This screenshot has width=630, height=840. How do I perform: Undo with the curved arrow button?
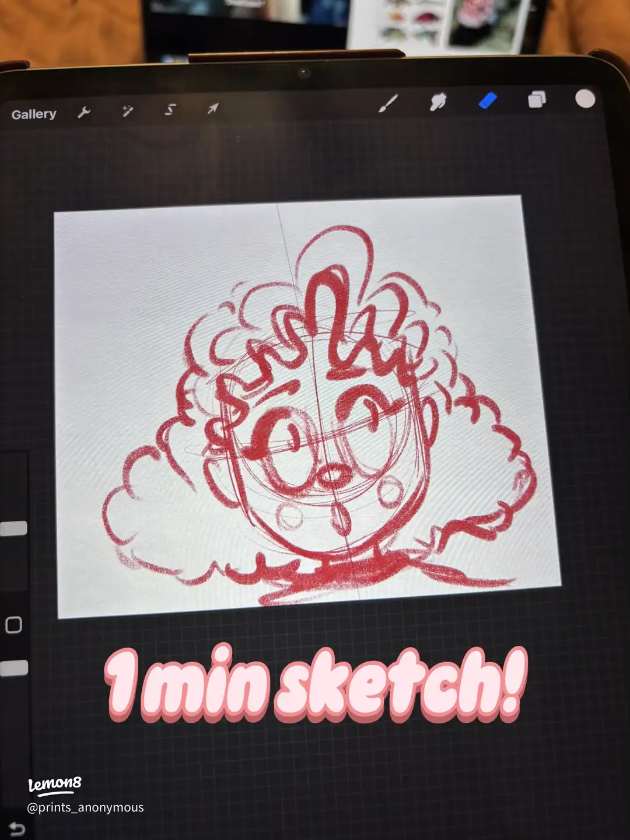[16, 829]
